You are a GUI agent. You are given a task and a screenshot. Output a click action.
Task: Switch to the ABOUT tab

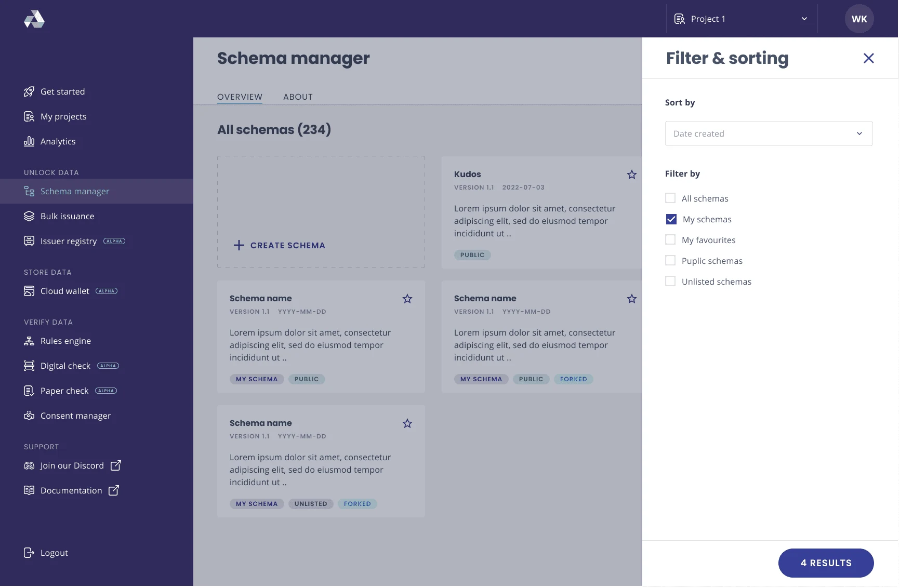[298, 97]
